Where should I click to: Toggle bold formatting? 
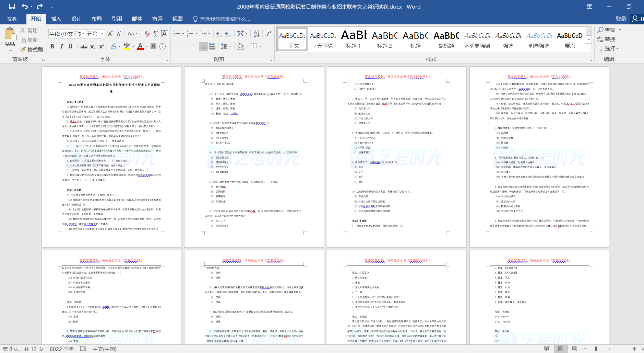click(x=52, y=46)
